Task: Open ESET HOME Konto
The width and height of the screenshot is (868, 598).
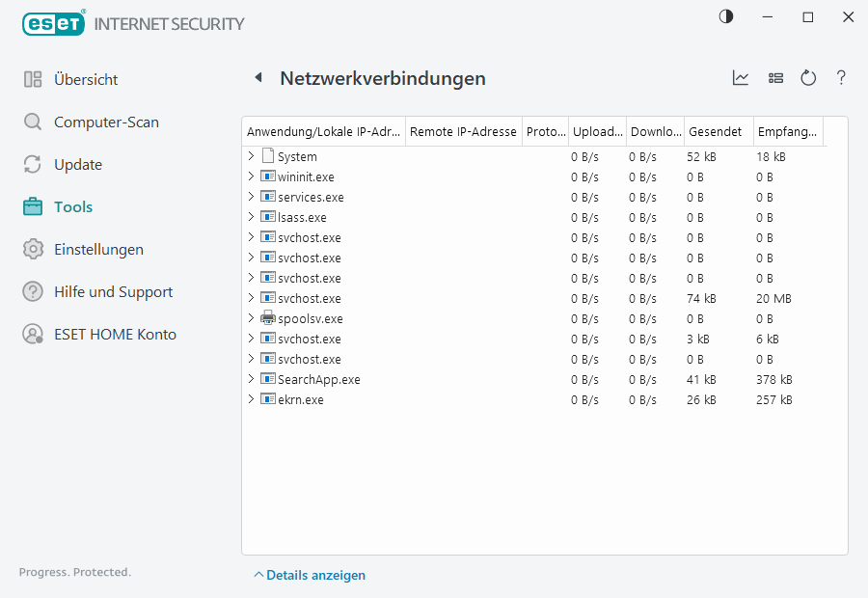Action: click(115, 334)
